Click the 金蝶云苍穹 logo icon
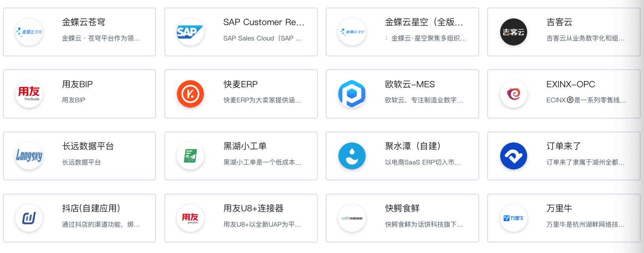644x253 pixels. (29, 32)
